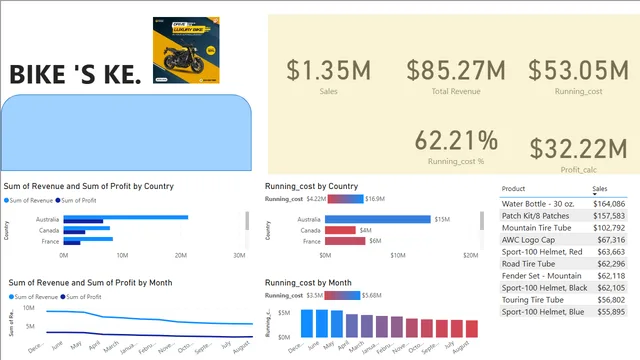Click the $1.35M Sales card
This screenshot has height=360, width=640.
pos(329,76)
